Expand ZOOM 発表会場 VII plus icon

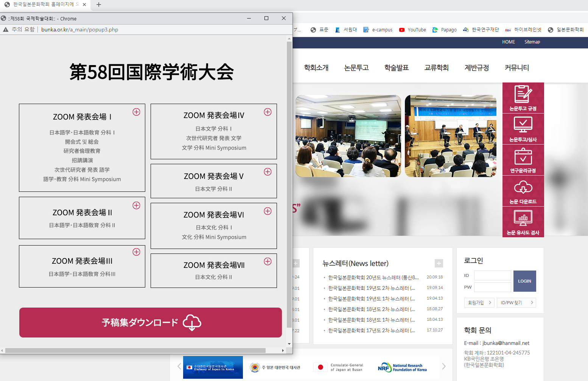[268, 261]
